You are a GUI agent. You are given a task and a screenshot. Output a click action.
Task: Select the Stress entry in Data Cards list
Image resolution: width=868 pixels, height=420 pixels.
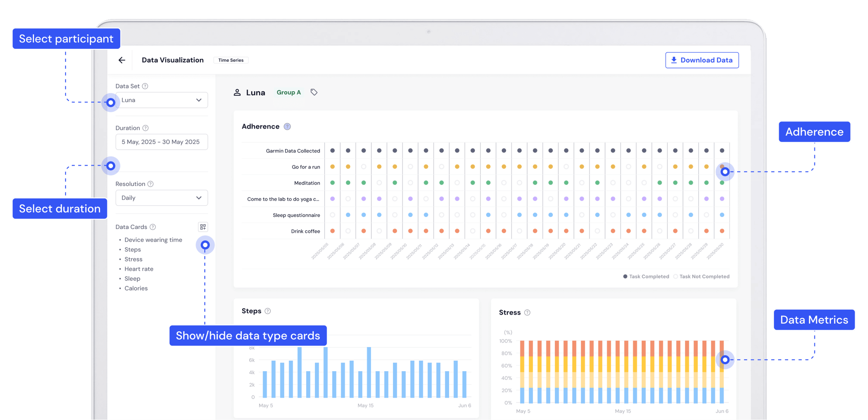133,259
